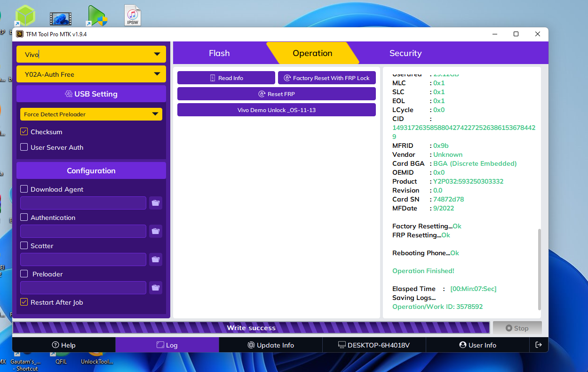Enable the Scatter checkbox
Screen dimensions: 588x372
click(x=24, y=246)
